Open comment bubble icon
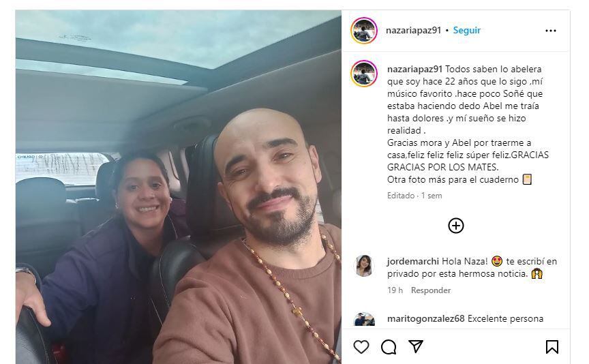This screenshot has height=364, width=589. (389, 347)
